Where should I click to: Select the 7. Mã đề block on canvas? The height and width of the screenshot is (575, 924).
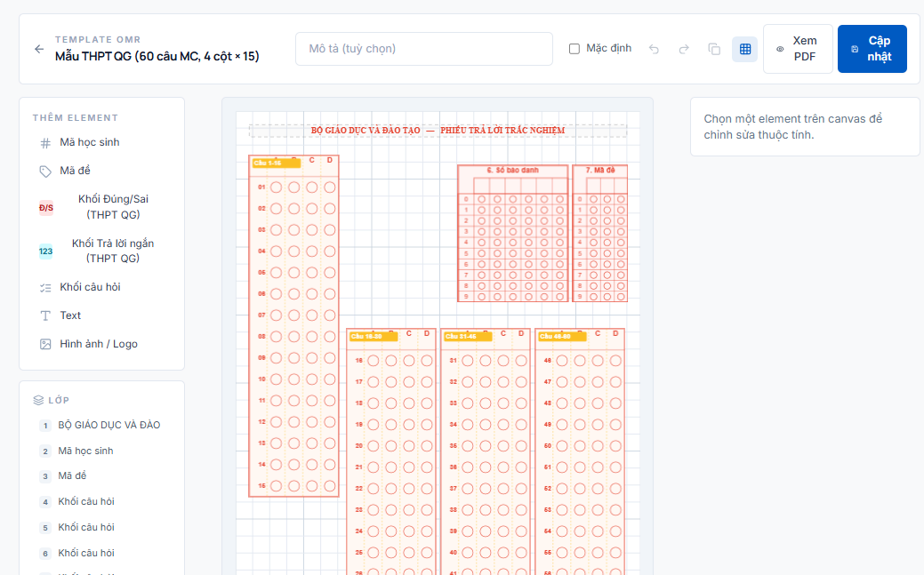600,234
